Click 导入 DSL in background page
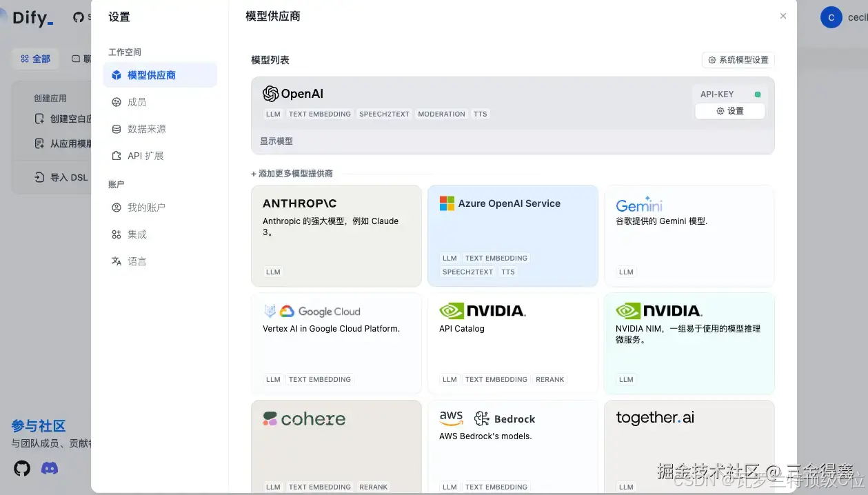 pos(61,177)
